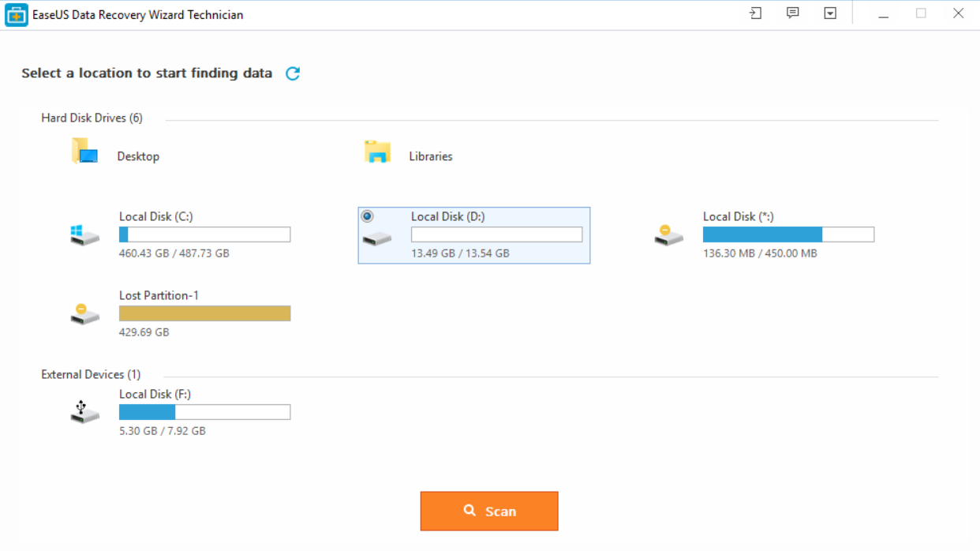Select the radio button for Local Disk (D:)
980x551 pixels.
[368, 216]
